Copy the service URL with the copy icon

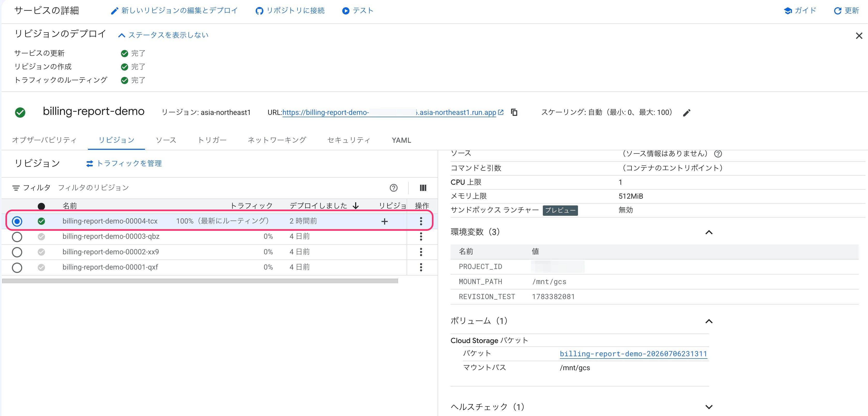tap(514, 112)
